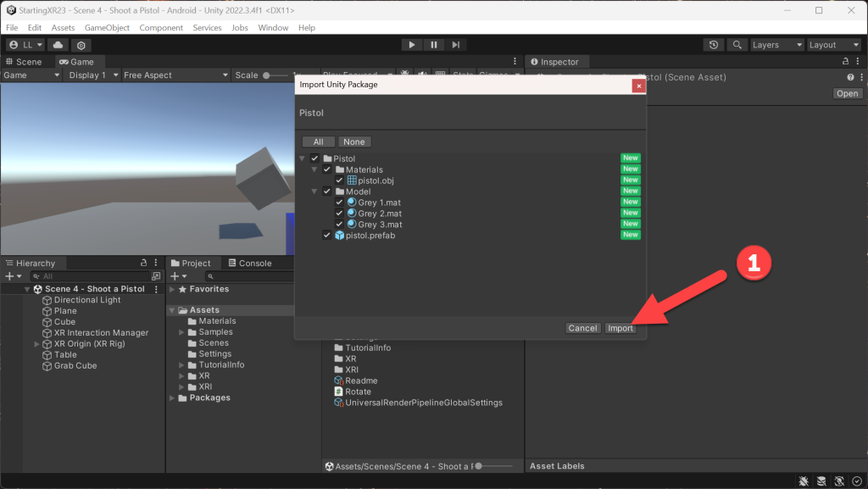Uncheck the Model folder checkbox
Image resolution: width=868 pixels, height=489 pixels.
327,192
